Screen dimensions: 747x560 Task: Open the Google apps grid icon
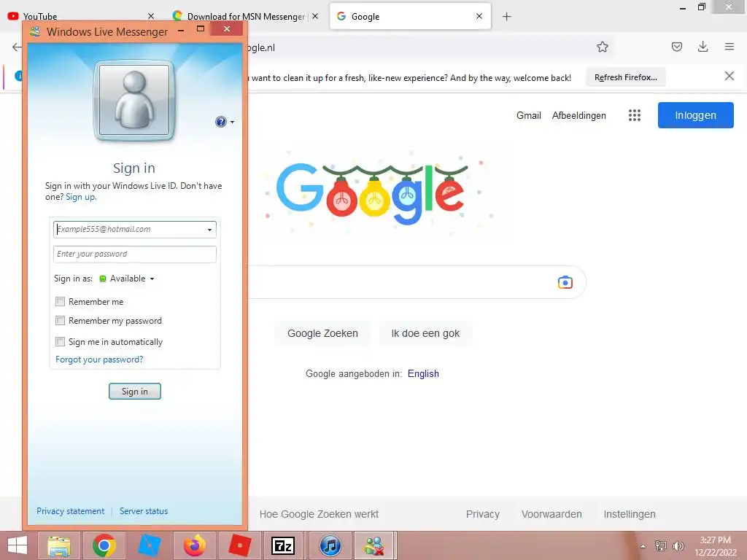(635, 115)
